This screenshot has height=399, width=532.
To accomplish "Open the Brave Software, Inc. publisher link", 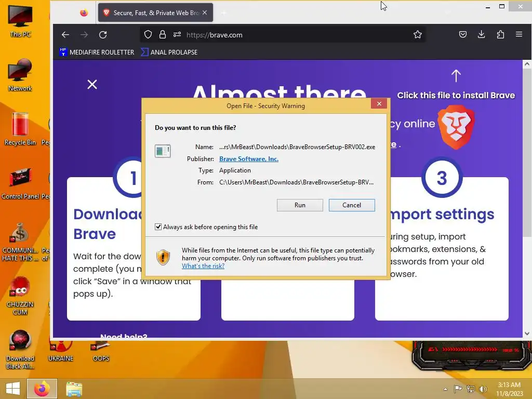I will coord(249,159).
